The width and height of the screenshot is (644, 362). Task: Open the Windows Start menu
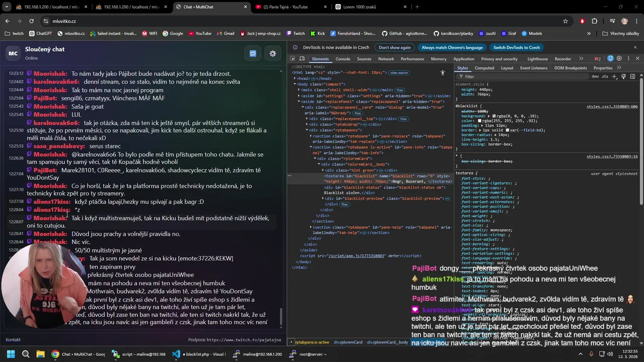pyautogui.click(x=11, y=354)
